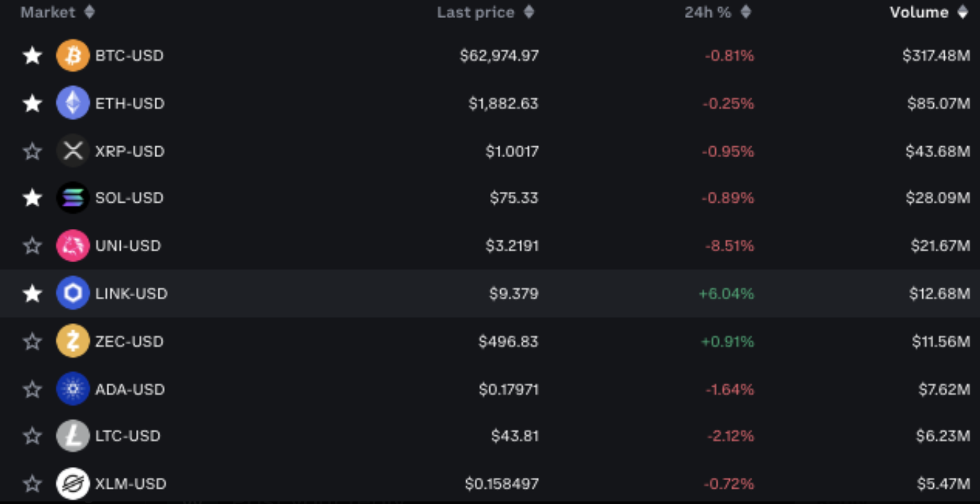The width and height of the screenshot is (980, 504).
Task: Add XRP-USD to favorites star
Action: (x=32, y=151)
